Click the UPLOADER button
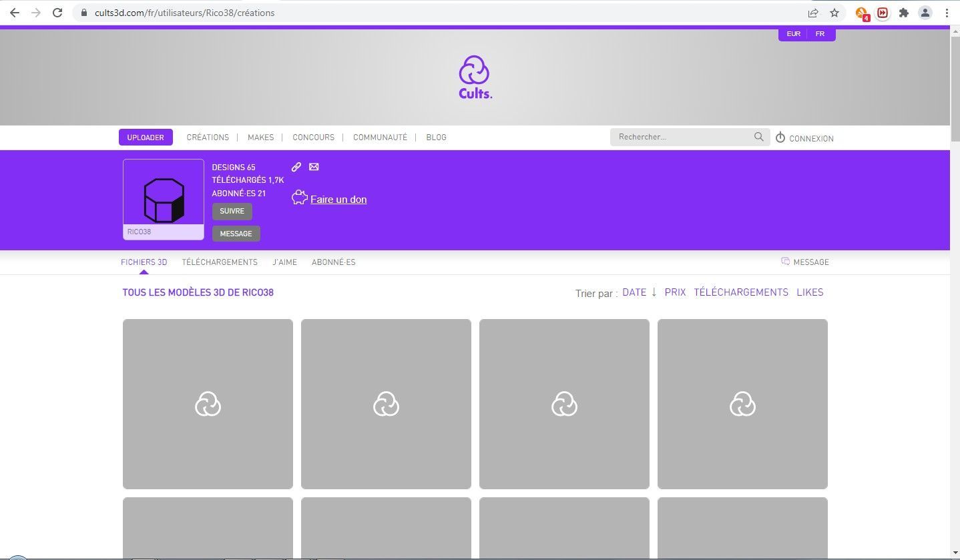 [146, 137]
